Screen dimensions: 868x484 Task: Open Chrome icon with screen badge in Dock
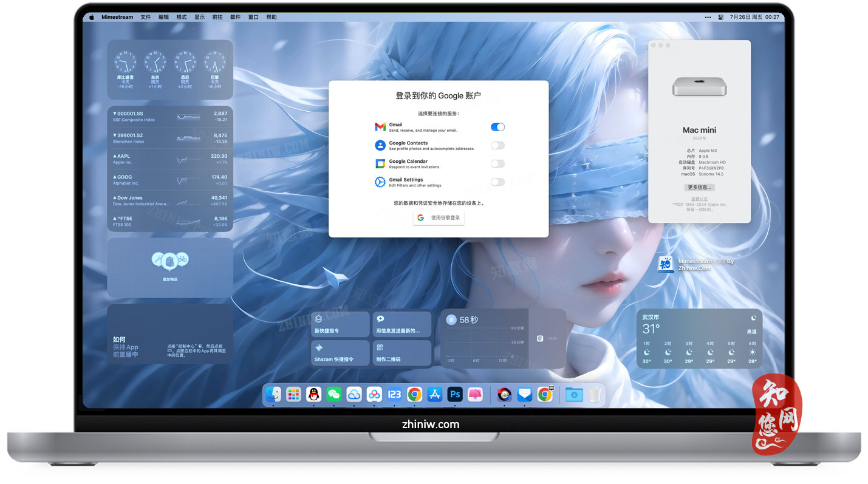coord(545,394)
